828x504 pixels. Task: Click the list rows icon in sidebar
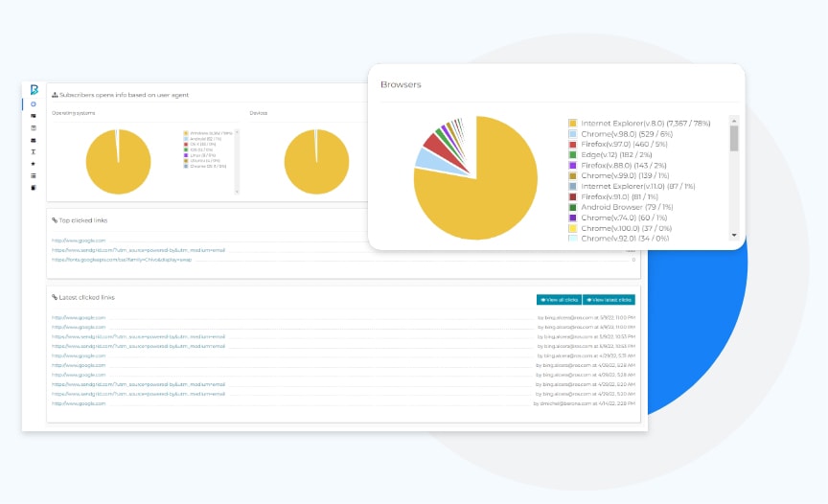point(34,175)
